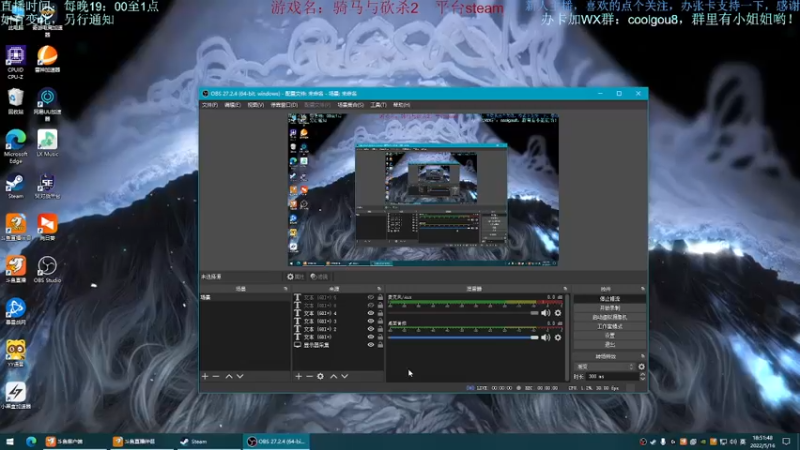Add a new source with the plus icon

point(298,376)
